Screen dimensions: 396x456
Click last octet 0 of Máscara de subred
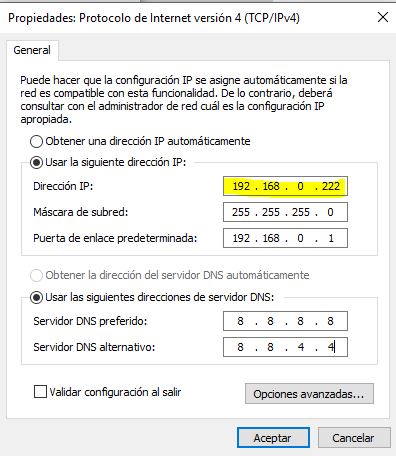tap(330, 212)
